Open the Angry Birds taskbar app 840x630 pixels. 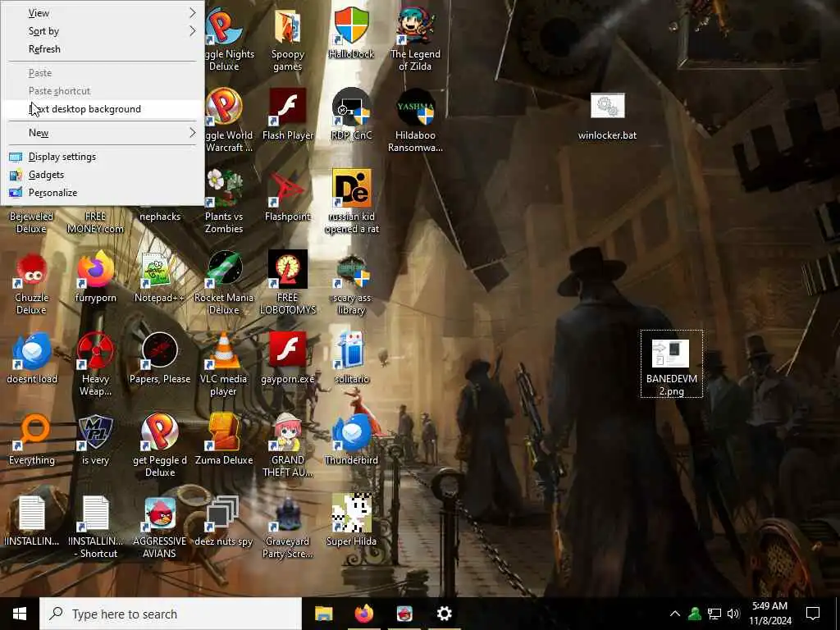coord(404,614)
